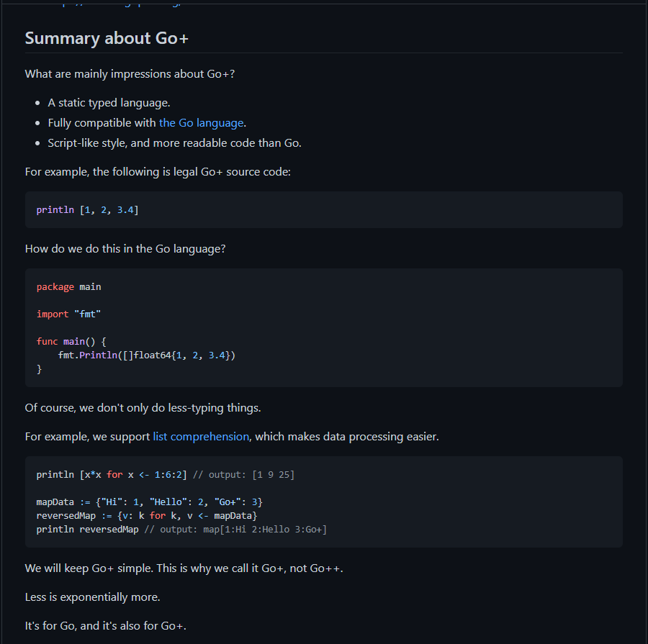Viewport: 648px width, 644px height.
Task: Click the "reversedMap :=" code line
Action: (147, 515)
